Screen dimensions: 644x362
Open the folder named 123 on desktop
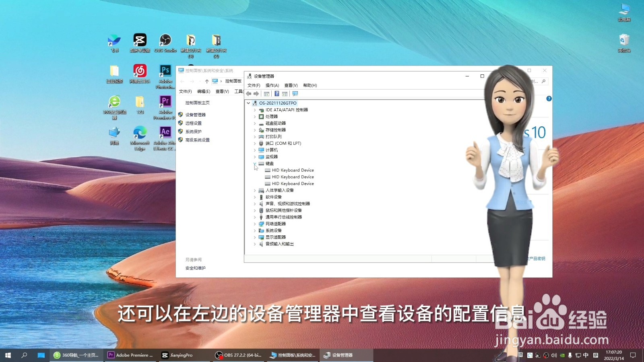click(140, 105)
